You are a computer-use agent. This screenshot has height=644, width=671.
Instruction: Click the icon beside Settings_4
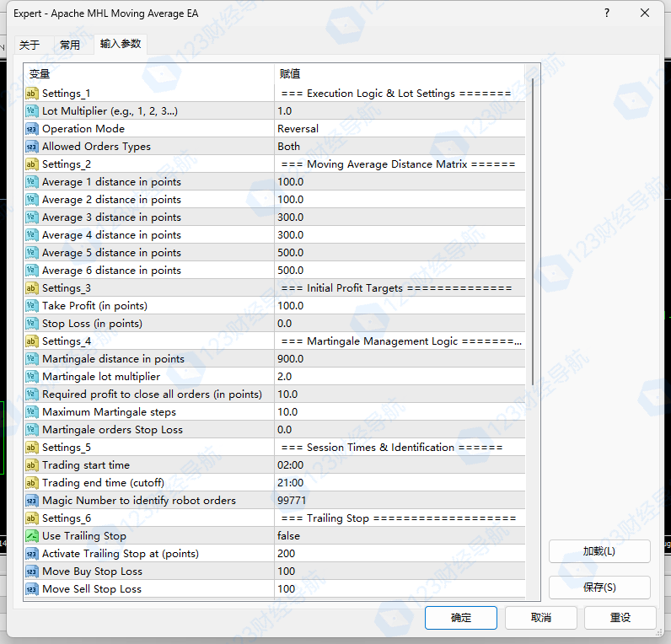(x=32, y=341)
